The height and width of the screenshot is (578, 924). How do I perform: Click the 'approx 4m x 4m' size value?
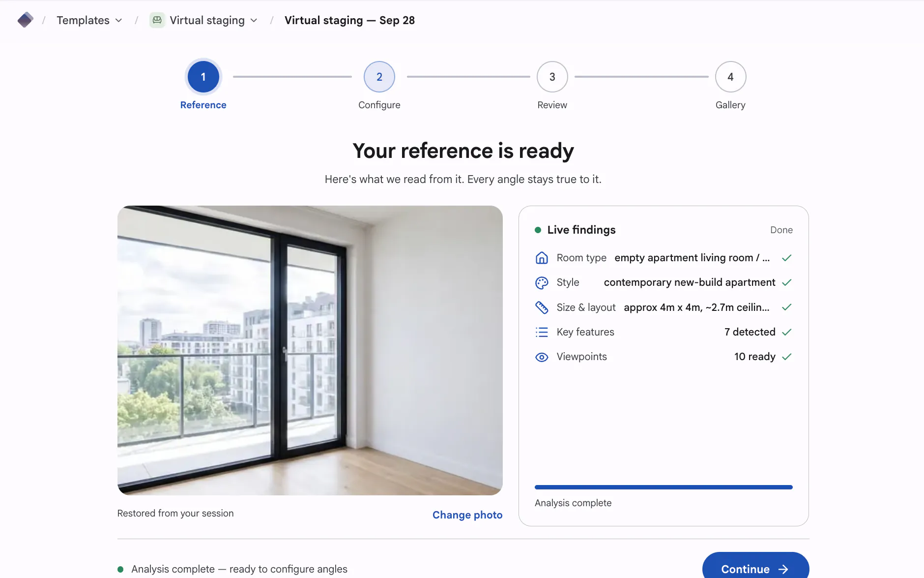tap(696, 307)
